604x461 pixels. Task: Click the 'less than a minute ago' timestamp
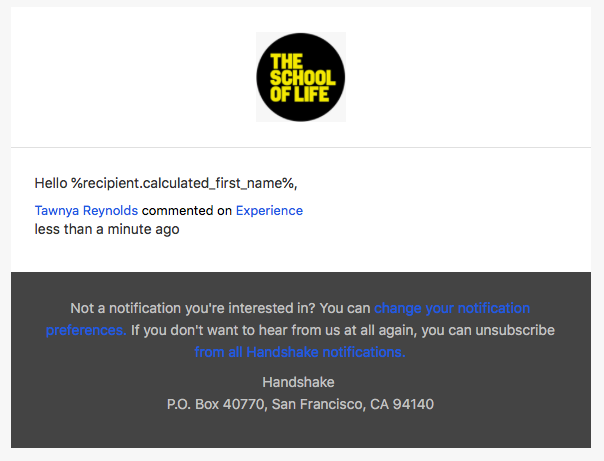[x=107, y=229]
